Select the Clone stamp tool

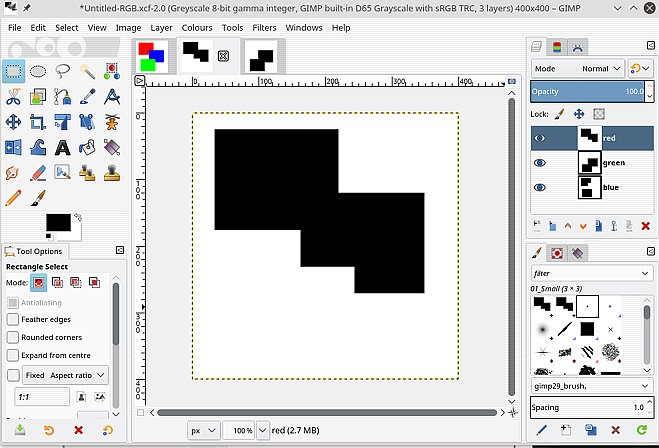tap(112, 173)
